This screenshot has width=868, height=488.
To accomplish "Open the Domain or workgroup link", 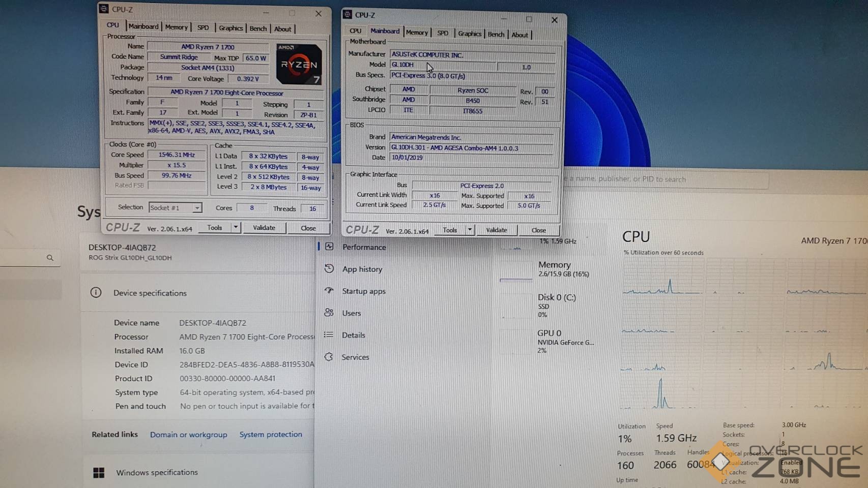I will pyautogui.click(x=188, y=435).
